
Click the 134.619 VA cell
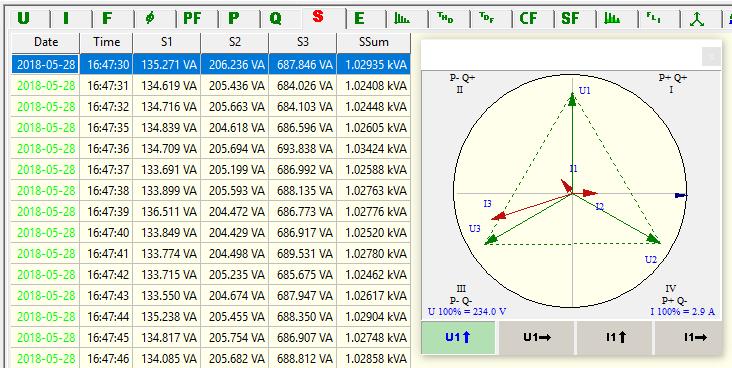coord(167,85)
